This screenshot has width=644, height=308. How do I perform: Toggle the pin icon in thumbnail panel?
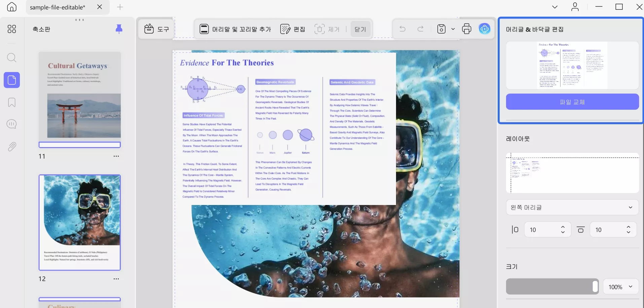(x=119, y=29)
